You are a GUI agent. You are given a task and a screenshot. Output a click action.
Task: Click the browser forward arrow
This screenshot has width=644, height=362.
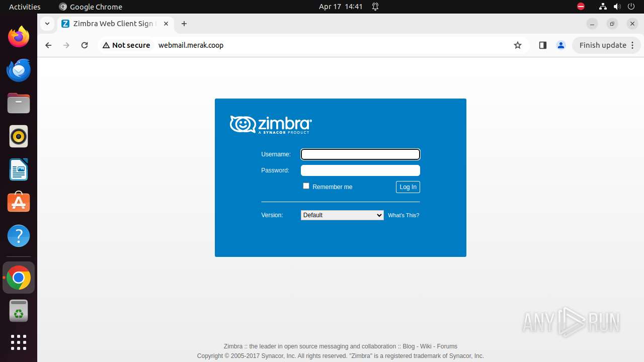tap(66, 45)
